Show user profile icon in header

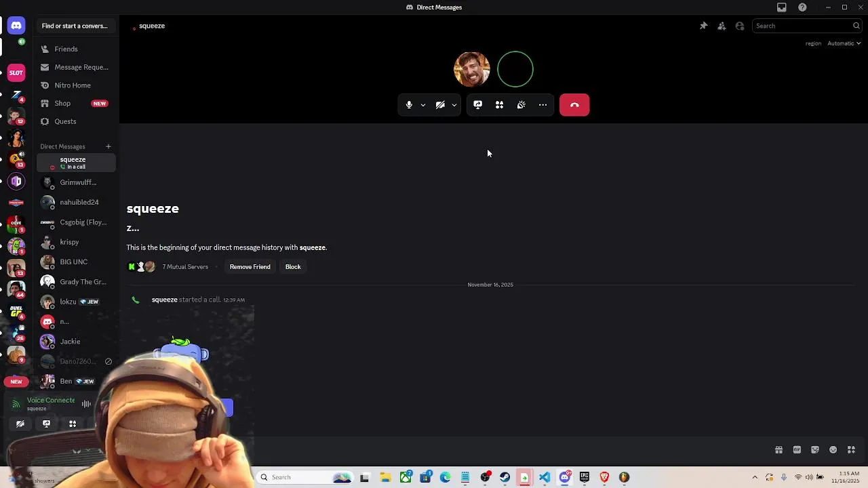tap(740, 26)
